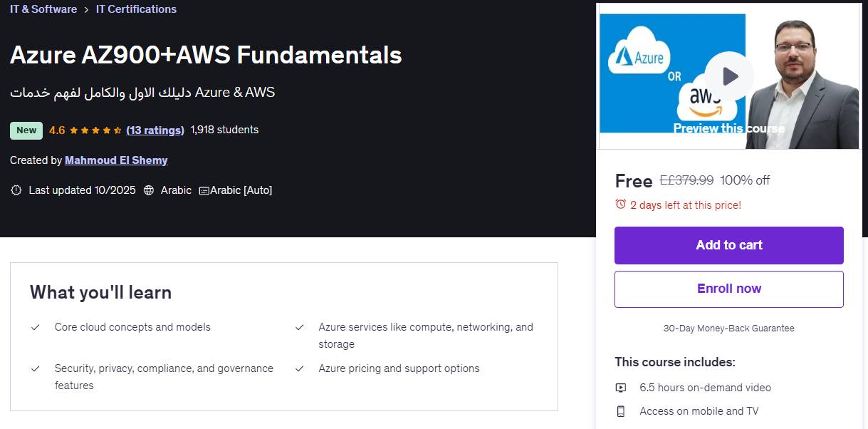868x429 pixels.
Task: Click checkmark beside Azure services item
Action: coord(300,328)
